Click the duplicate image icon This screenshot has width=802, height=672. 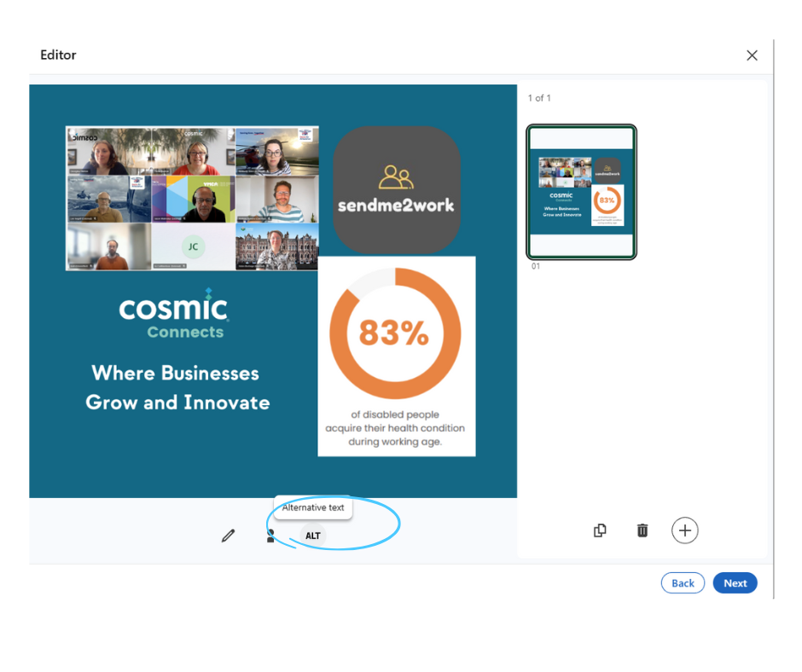600,530
